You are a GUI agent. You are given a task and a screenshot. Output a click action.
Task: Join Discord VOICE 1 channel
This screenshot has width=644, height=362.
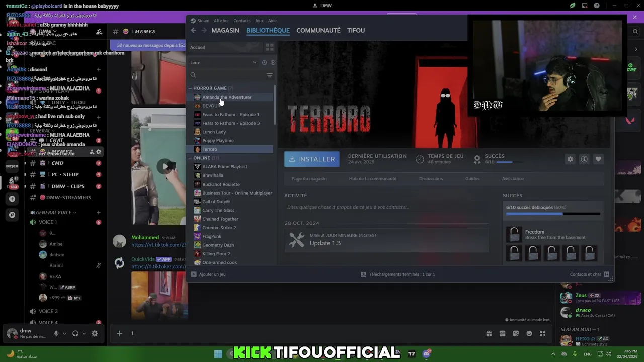[48, 222]
